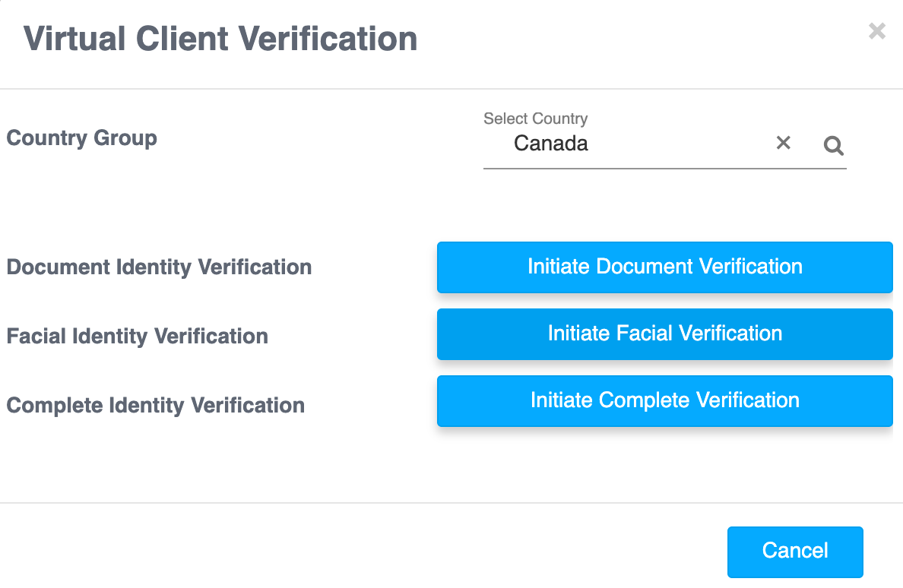Image resolution: width=903 pixels, height=588 pixels.
Task: Click the country search magnifier icon
Action: click(833, 145)
